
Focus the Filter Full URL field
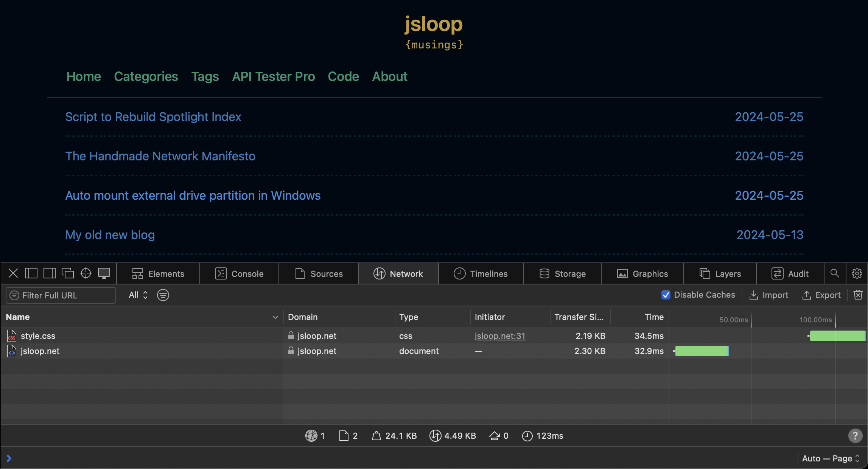pyautogui.click(x=64, y=295)
